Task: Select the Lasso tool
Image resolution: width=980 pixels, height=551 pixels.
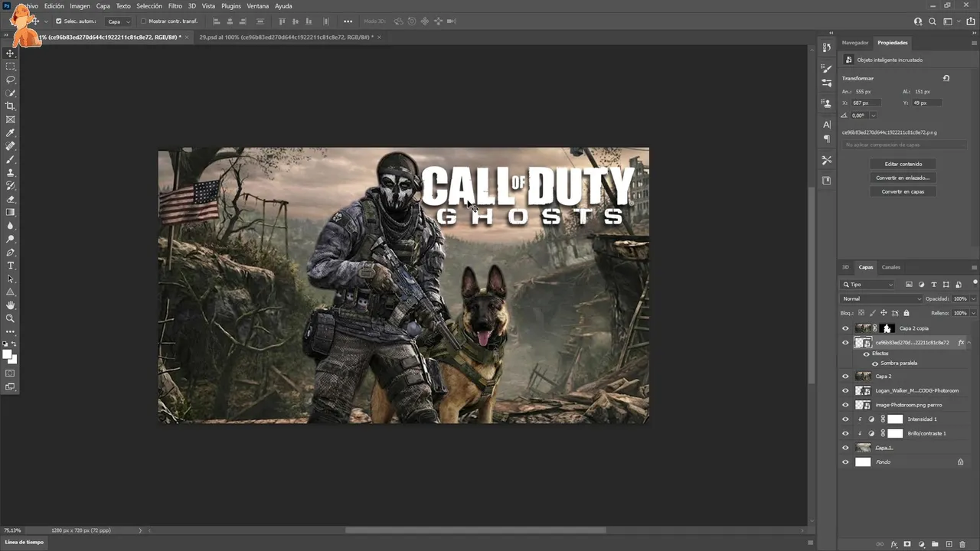Action: 11,80
